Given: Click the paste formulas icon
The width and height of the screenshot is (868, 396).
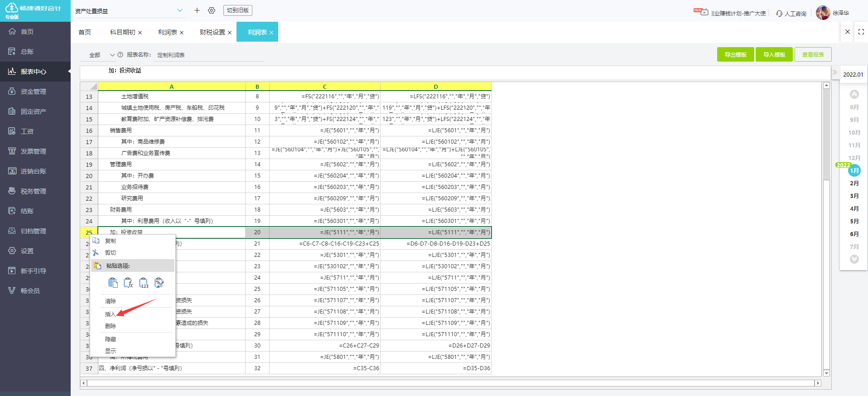Looking at the screenshot, I should [x=128, y=283].
